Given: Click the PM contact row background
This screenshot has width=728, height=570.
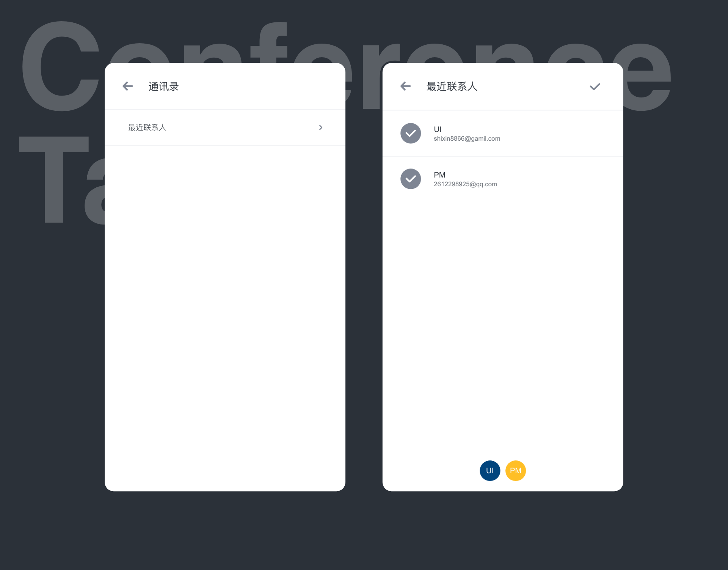Looking at the screenshot, I should [x=503, y=179].
